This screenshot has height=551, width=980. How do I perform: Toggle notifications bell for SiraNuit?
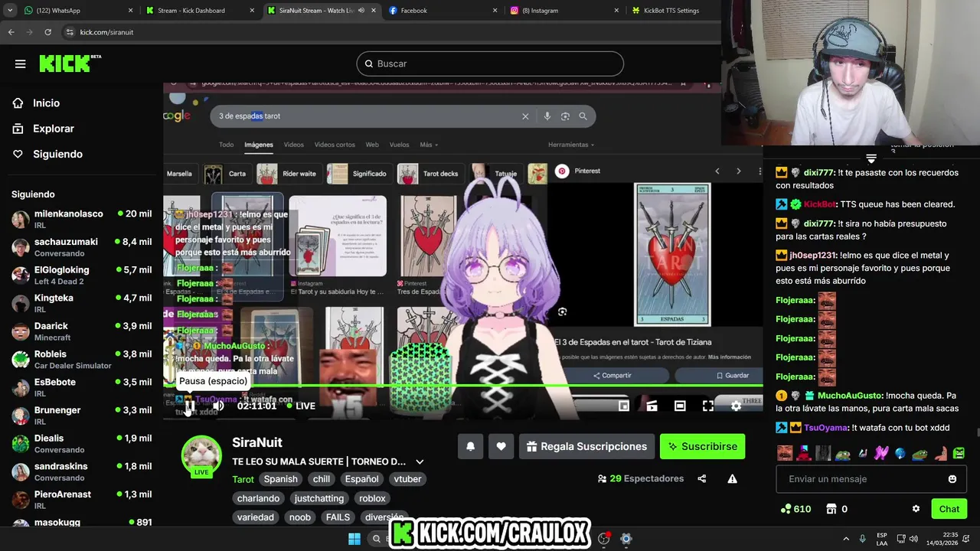(x=471, y=446)
